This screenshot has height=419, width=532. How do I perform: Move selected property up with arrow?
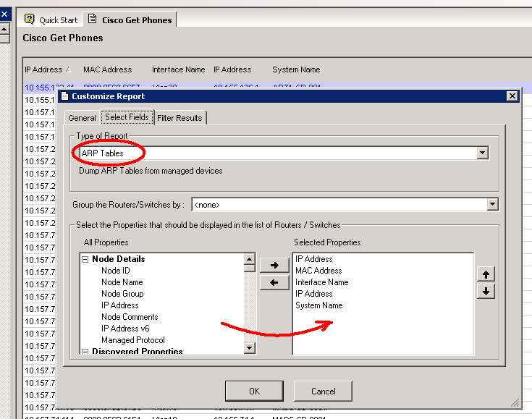486,274
